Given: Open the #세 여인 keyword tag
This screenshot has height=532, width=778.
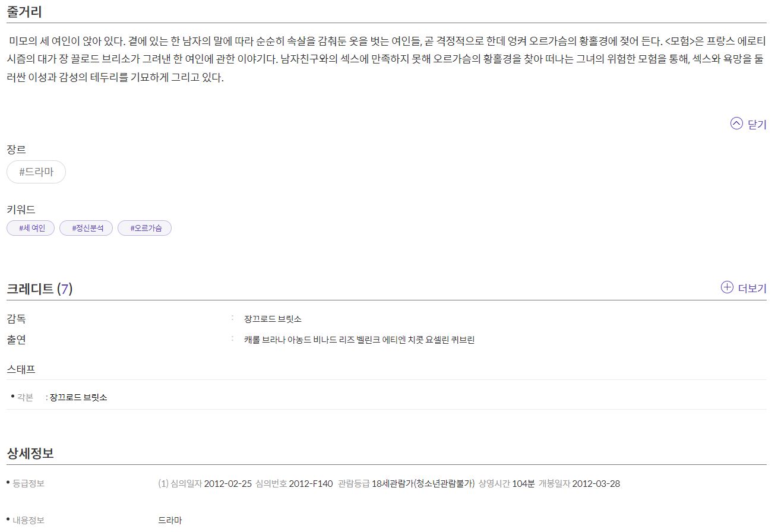Looking at the screenshot, I should [31, 228].
